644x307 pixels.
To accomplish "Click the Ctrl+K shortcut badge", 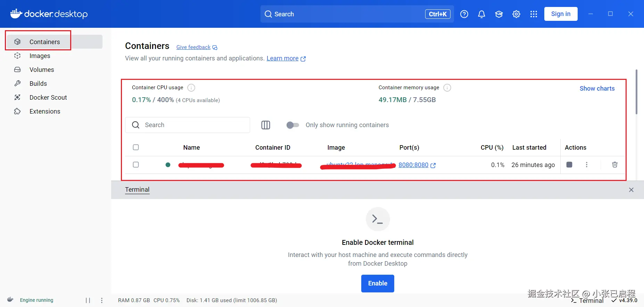I will 438,14.
